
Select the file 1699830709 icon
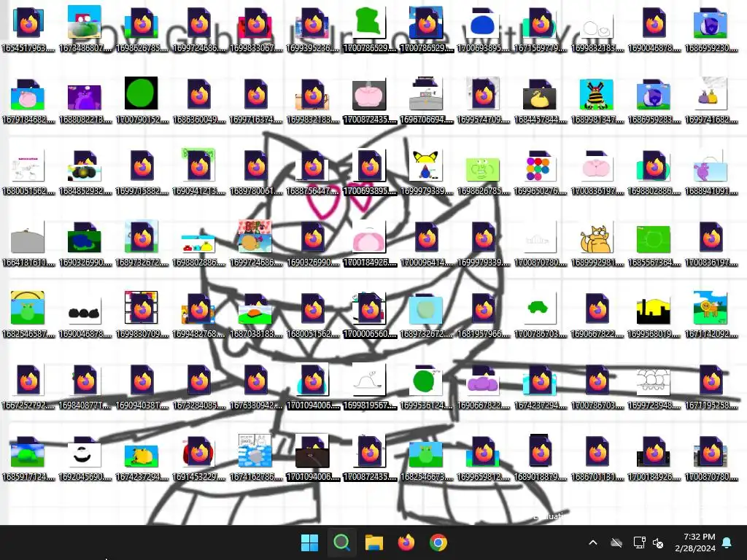[x=141, y=308]
